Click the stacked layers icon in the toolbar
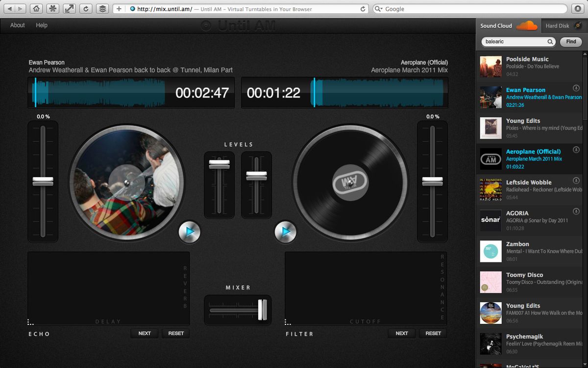Viewport: 588px width, 368px height. (102, 9)
